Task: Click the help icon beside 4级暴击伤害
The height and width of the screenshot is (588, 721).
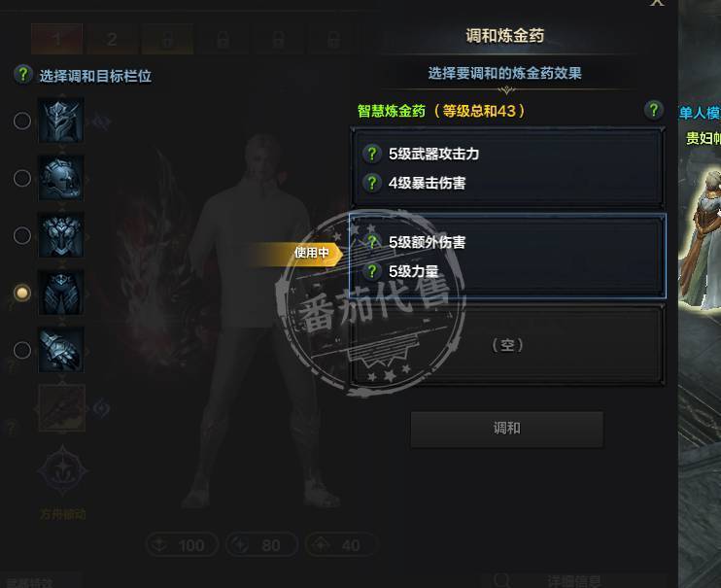Action: (x=372, y=183)
